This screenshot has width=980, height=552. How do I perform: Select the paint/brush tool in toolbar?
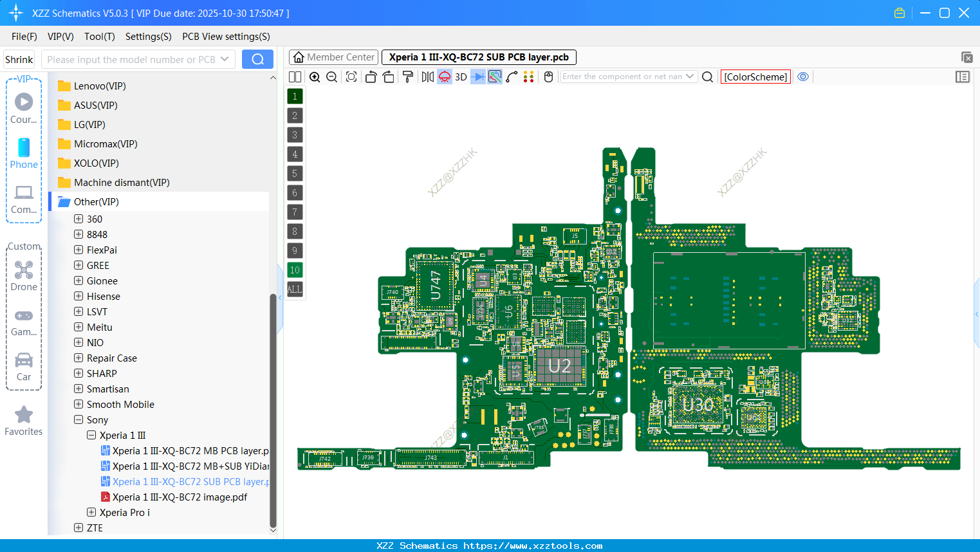coord(407,77)
